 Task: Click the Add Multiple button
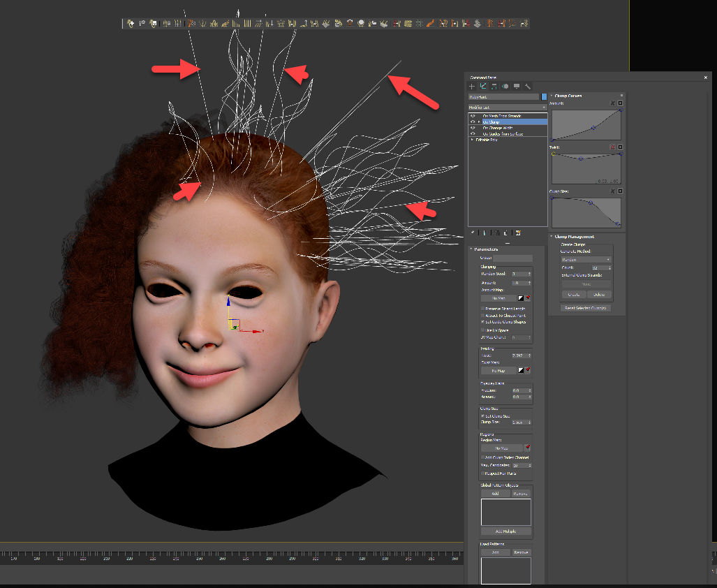(x=506, y=531)
